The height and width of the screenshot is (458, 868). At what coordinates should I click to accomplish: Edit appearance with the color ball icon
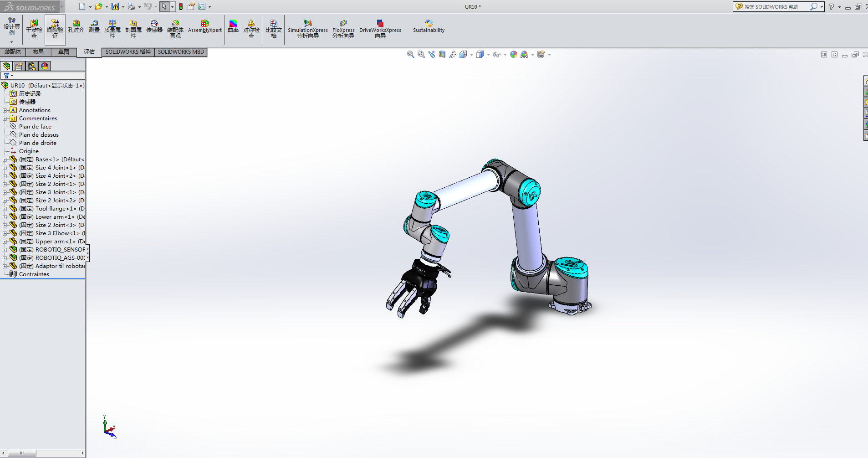tap(514, 54)
